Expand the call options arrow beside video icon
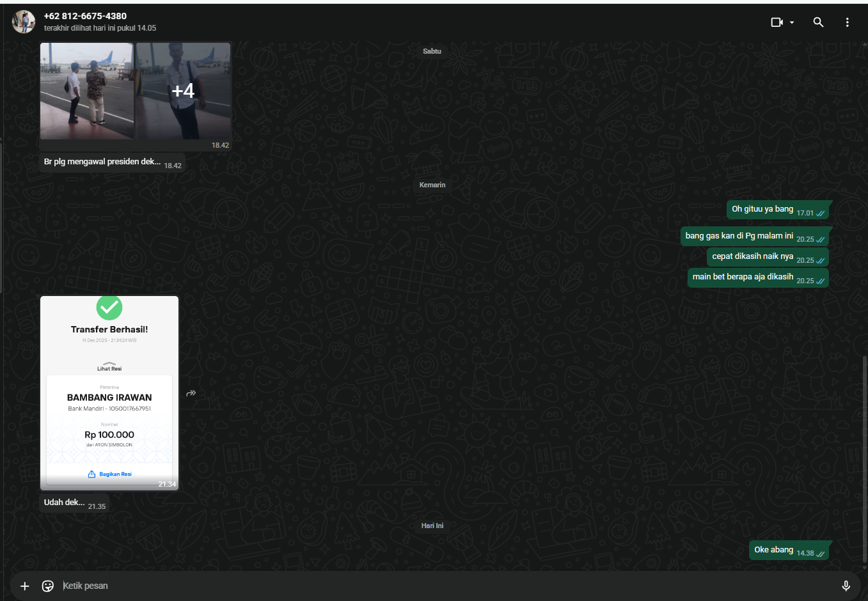The image size is (868, 601). (792, 22)
